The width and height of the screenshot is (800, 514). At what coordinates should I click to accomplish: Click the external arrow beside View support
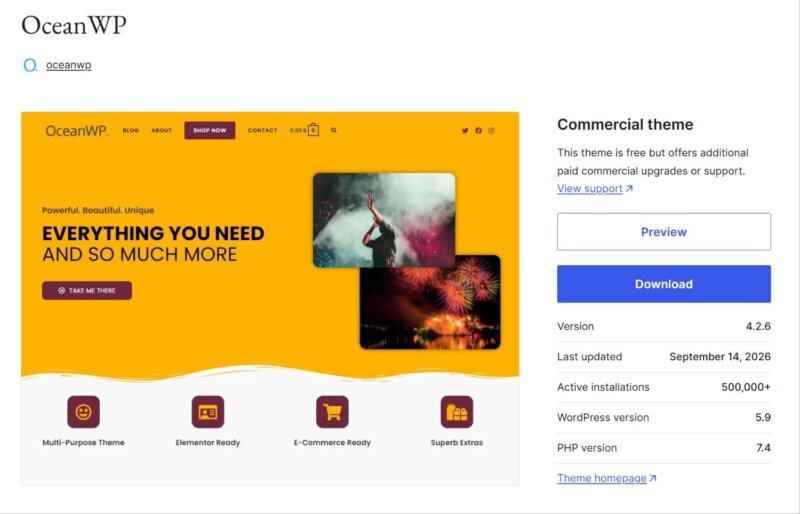point(629,189)
